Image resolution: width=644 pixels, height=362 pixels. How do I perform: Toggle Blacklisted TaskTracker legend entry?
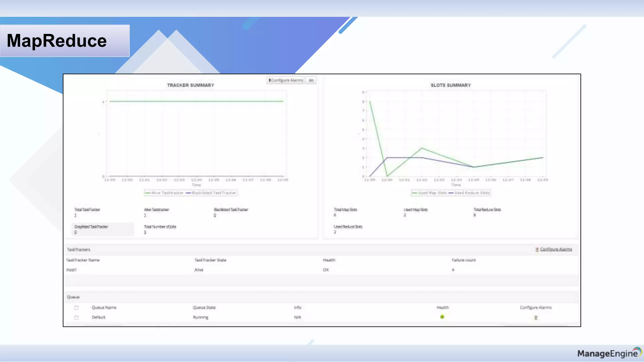coord(211,193)
